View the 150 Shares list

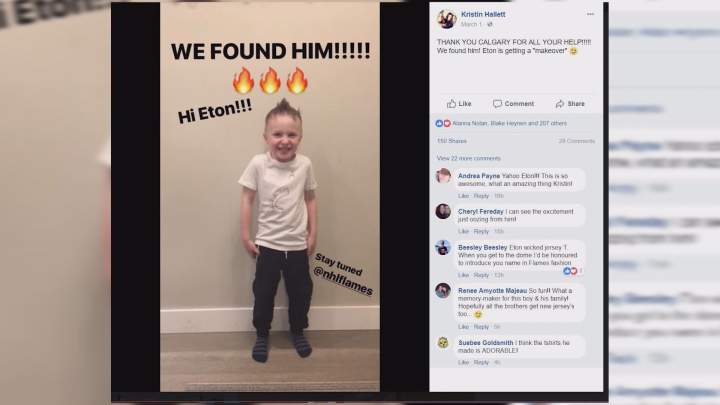click(452, 141)
